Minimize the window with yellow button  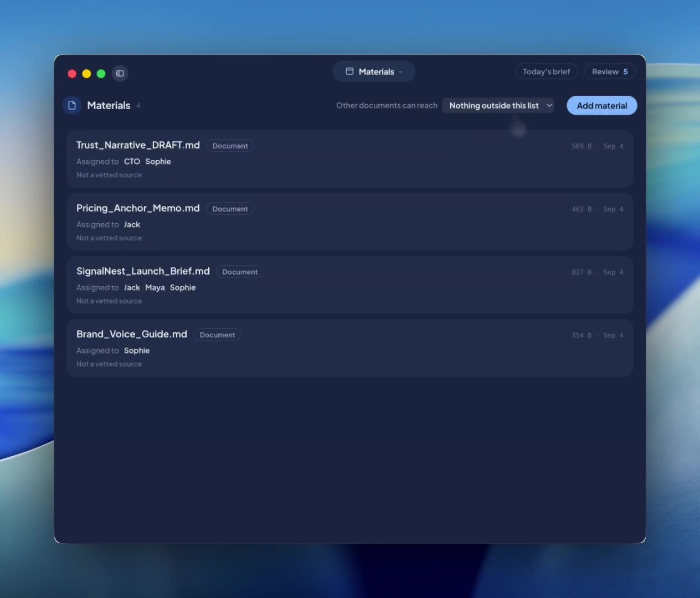(86, 74)
